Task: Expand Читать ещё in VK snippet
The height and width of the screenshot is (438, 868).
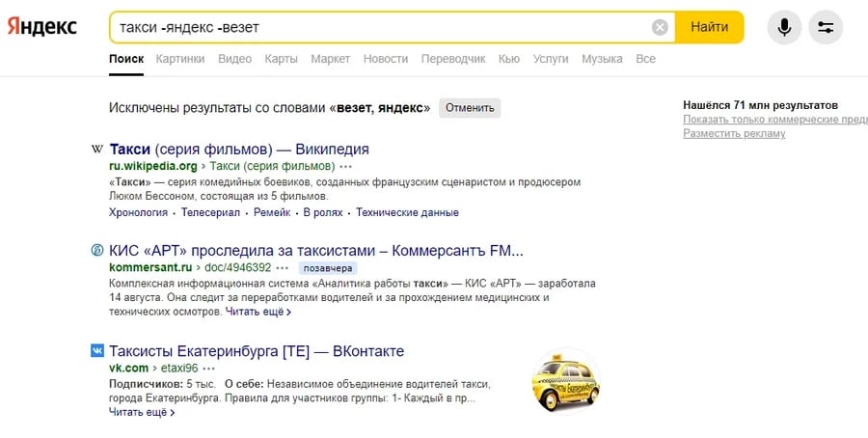Action: (142, 413)
